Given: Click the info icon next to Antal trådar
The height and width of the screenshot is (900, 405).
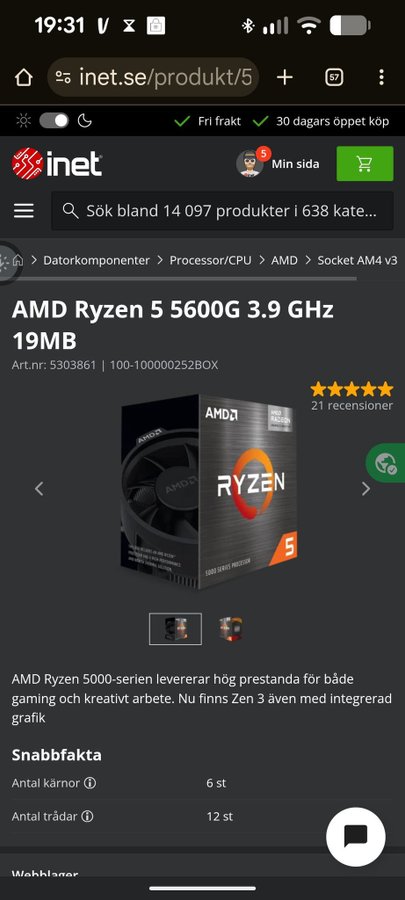Looking at the screenshot, I should click(x=87, y=816).
